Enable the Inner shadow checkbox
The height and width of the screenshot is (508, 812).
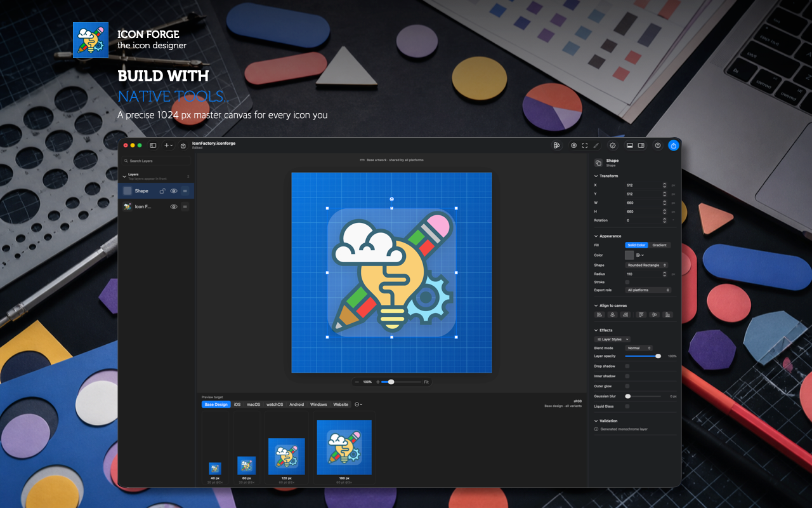tap(627, 376)
